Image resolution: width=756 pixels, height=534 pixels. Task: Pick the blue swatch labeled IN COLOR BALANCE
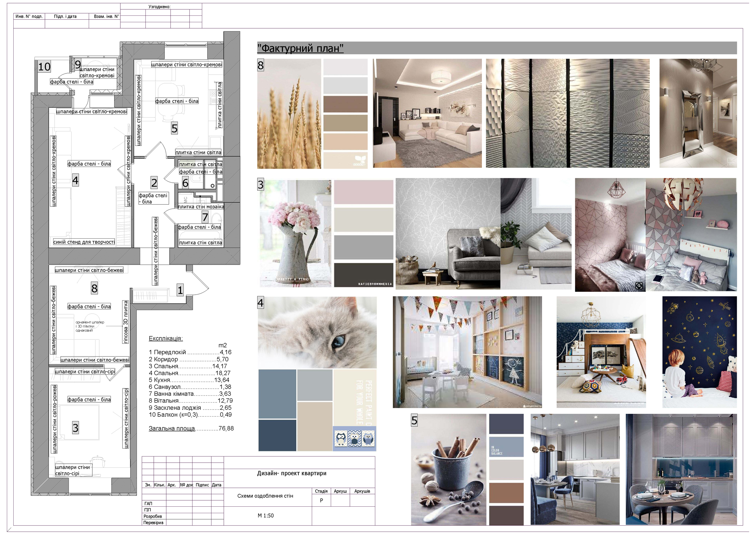[506, 446]
